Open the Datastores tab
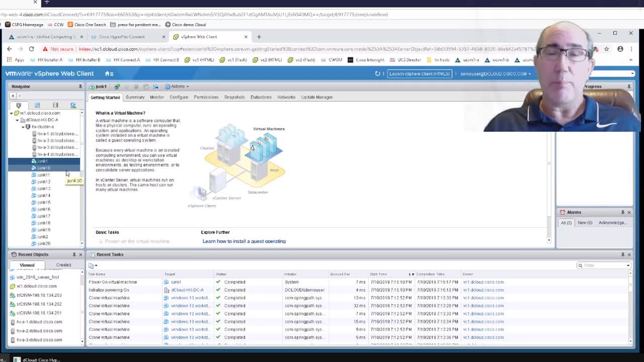644x362 pixels. [x=261, y=97]
